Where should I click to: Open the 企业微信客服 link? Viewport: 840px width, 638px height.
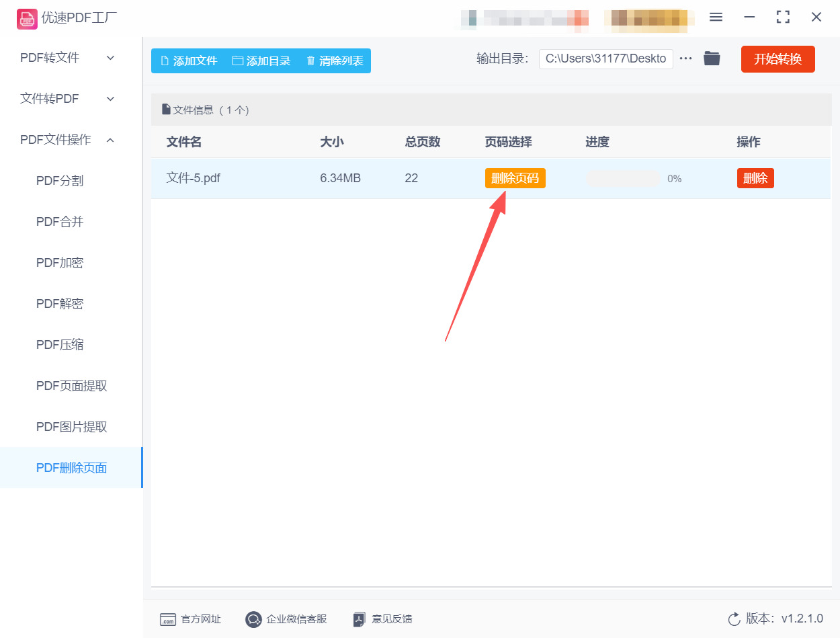pyautogui.click(x=297, y=619)
